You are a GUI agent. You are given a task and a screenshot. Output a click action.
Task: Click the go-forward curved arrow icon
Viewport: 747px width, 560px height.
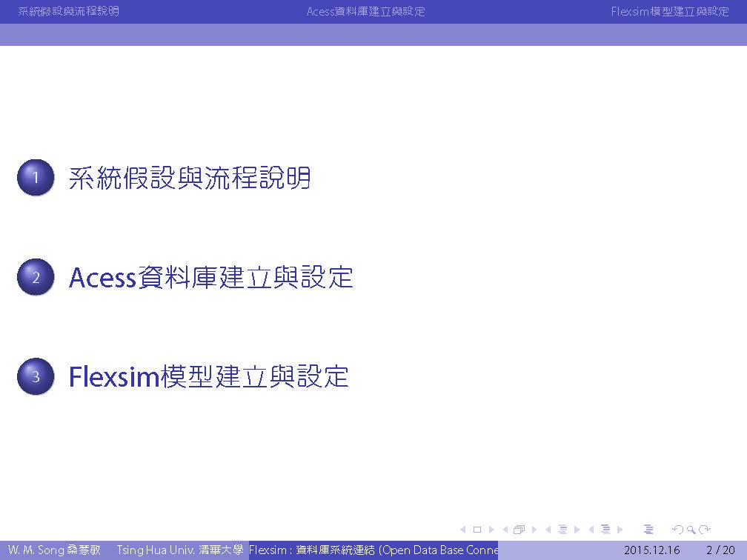[705, 530]
